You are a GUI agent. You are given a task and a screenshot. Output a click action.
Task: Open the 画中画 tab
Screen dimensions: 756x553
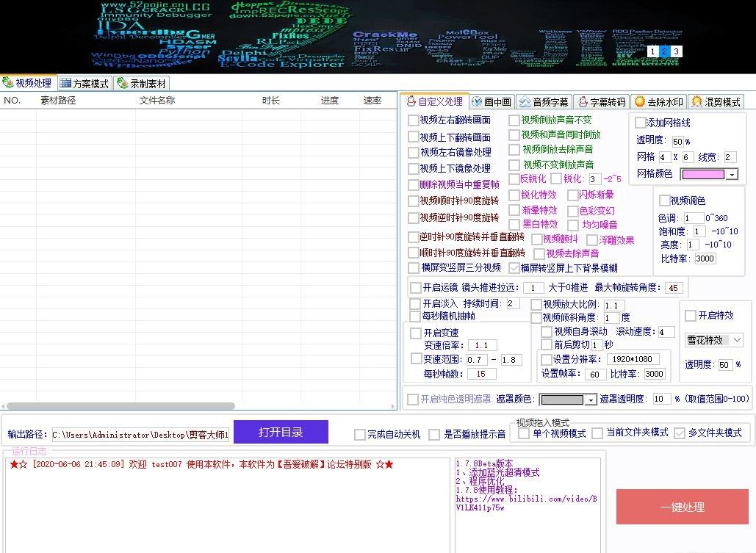point(492,102)
